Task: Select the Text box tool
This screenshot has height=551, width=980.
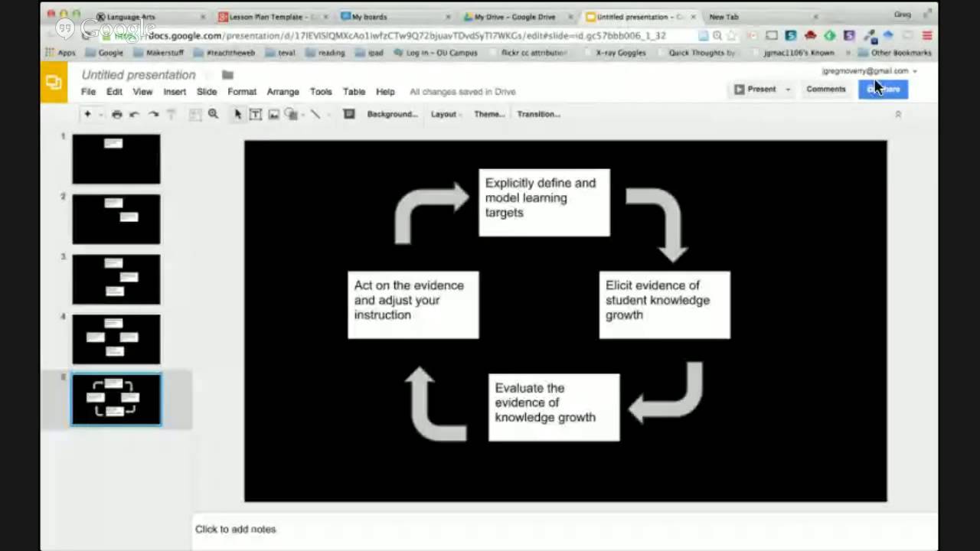Action: (256, 114)
